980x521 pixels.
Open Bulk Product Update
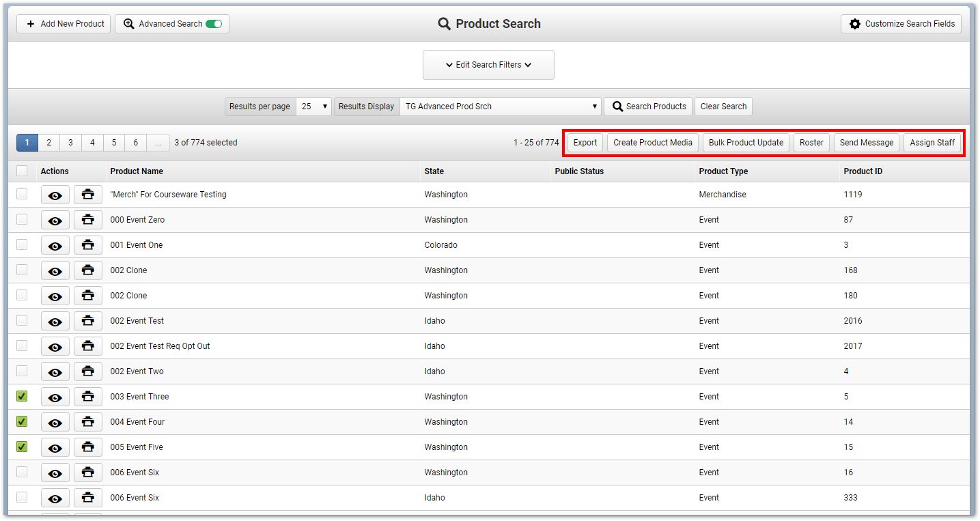click(x=746, y=143)
